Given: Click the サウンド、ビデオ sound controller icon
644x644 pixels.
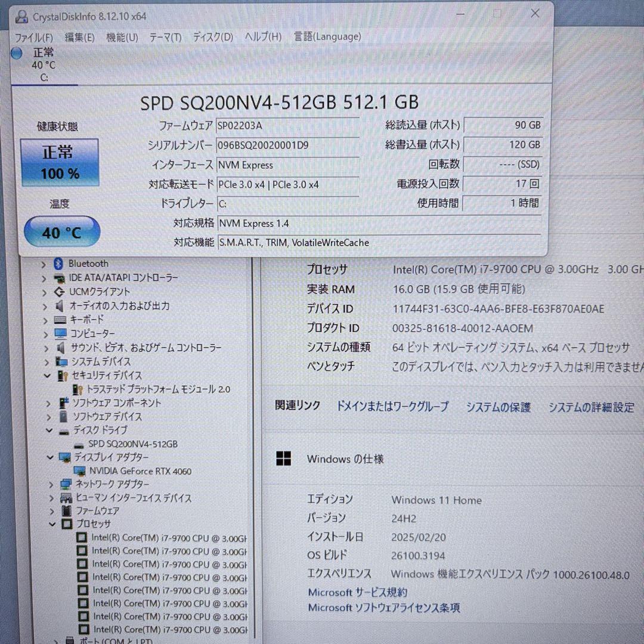Looking at the screenshot, I should point(61,348).
